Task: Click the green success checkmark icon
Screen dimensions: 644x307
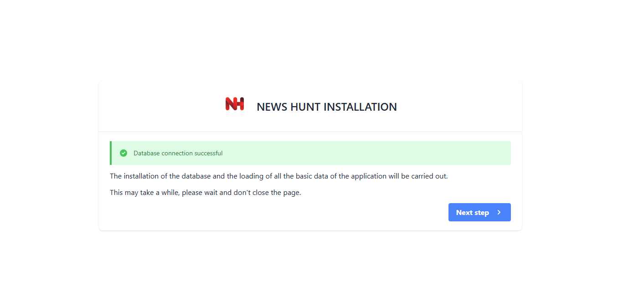Action: [x=124, y=153]
